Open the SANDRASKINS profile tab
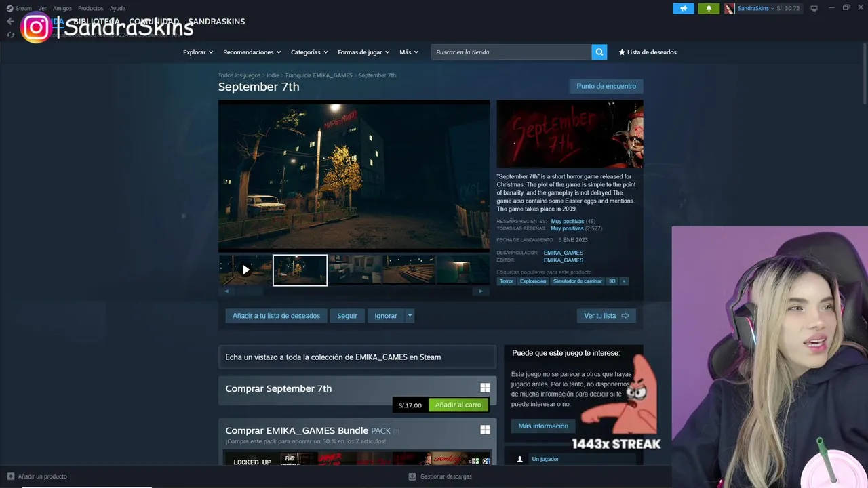The width and height of the screenshot is (868, 488). pyautogui.click(x=216, y=22)
